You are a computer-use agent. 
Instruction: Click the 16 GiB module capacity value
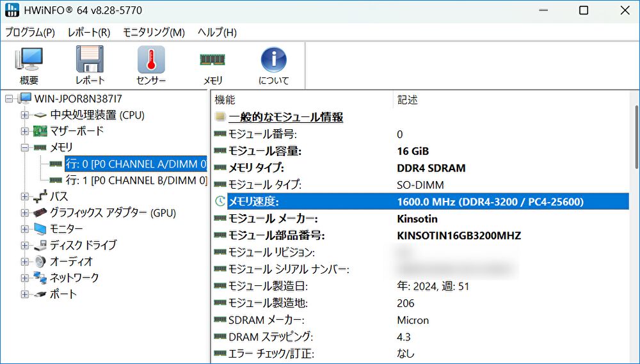(x=413, y=151)
